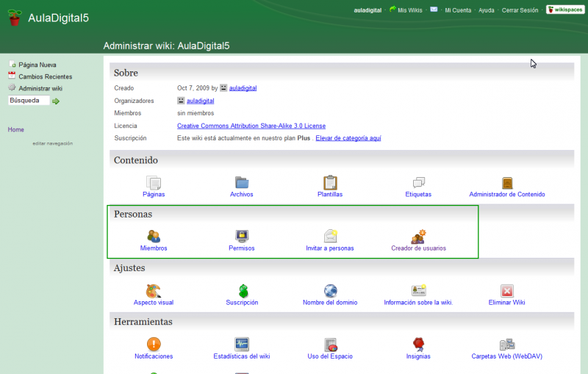Click the Página Nueva sidebar link
Viewport: 588px width, 374px height.
[x=37, y=65]
